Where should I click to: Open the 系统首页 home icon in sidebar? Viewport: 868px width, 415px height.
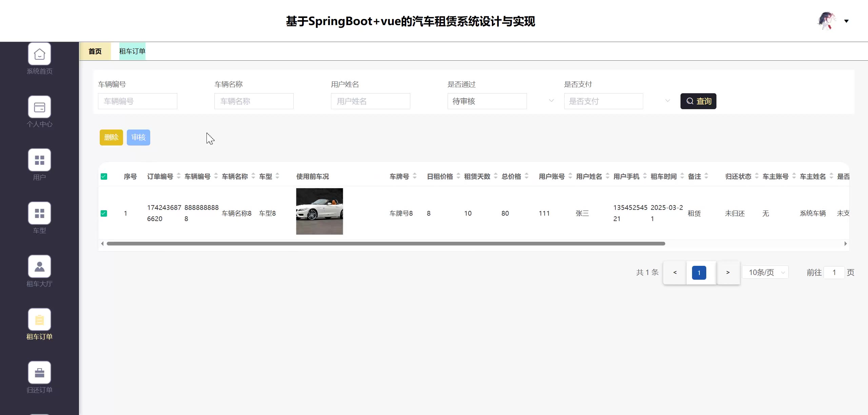click(x=39, y=54)
